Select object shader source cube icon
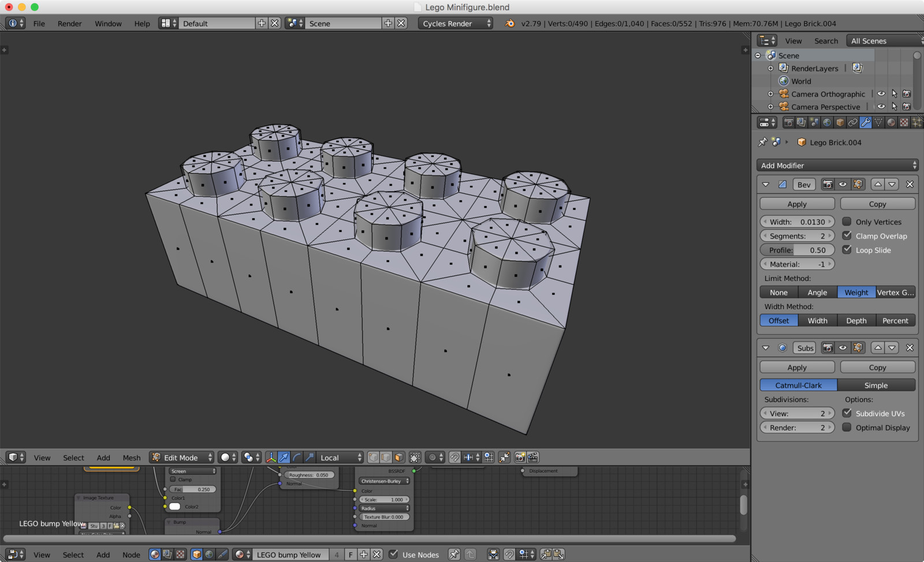This screenshot has width=924, height=562. [197, 554]
